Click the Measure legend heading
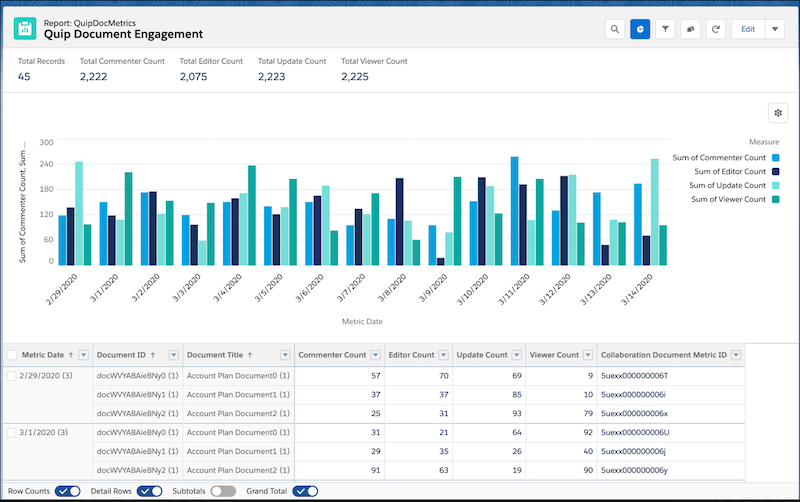800x502 pixels. [x=764, y=142]
